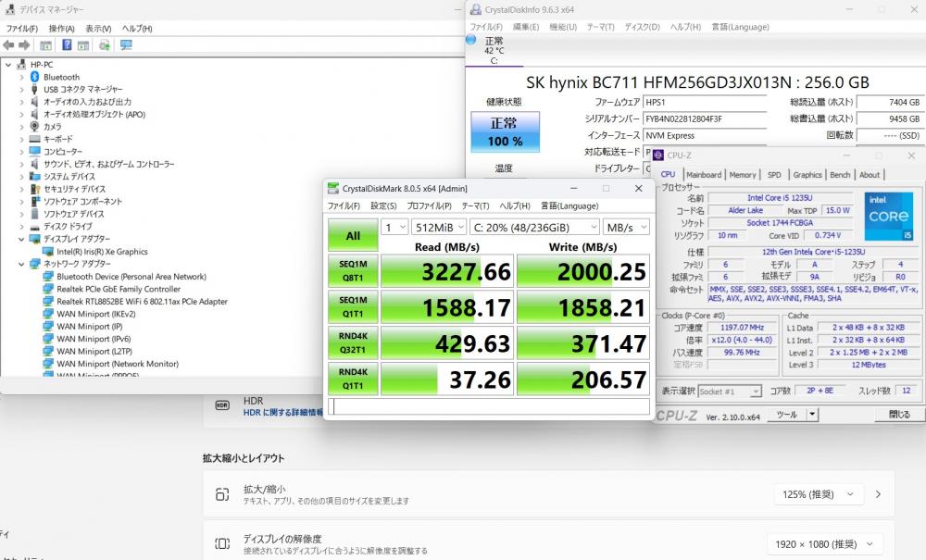Switch to the Memory tab in CPU-Z
Viewport: 926px width, 560px height.
tap(743, 175)
